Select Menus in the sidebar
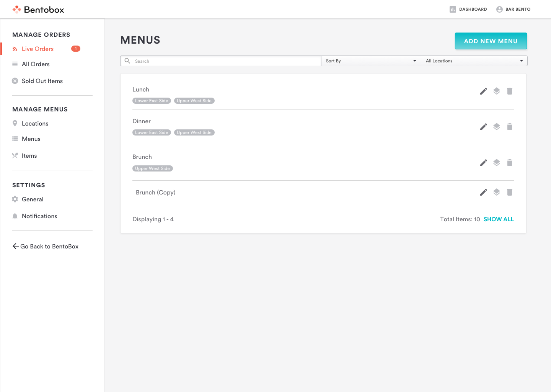This screenshot has width=551, height=392. pos(31,139)
